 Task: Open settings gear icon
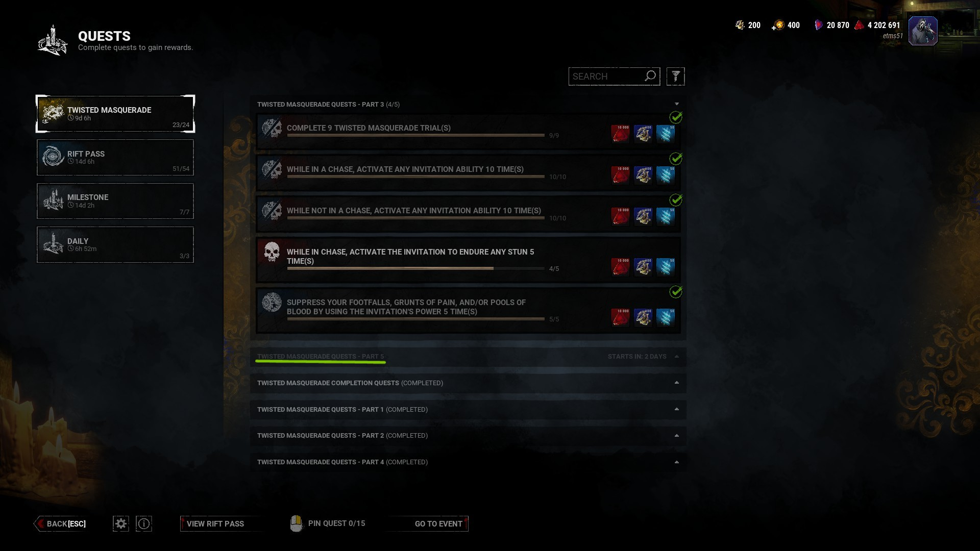121,523
